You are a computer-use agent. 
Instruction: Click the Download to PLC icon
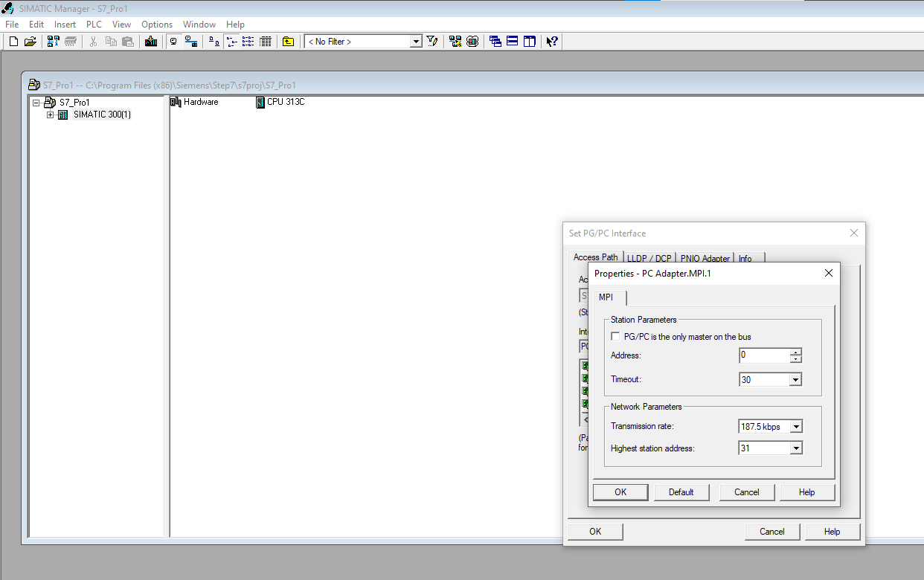(x=151, y=42)
